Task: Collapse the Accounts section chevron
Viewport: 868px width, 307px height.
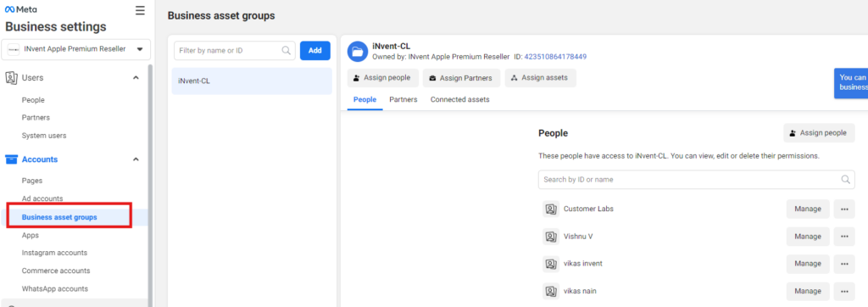Action: tap(136, 159)
